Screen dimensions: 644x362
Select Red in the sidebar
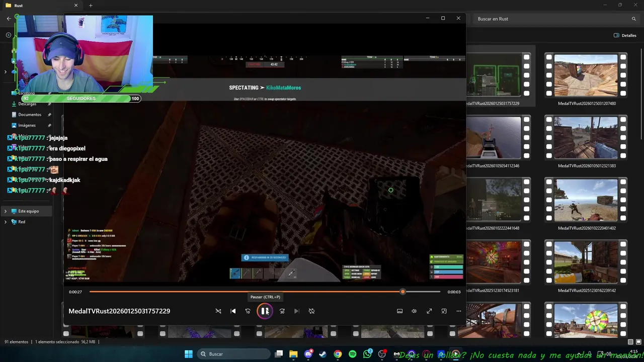pos(22,222)
